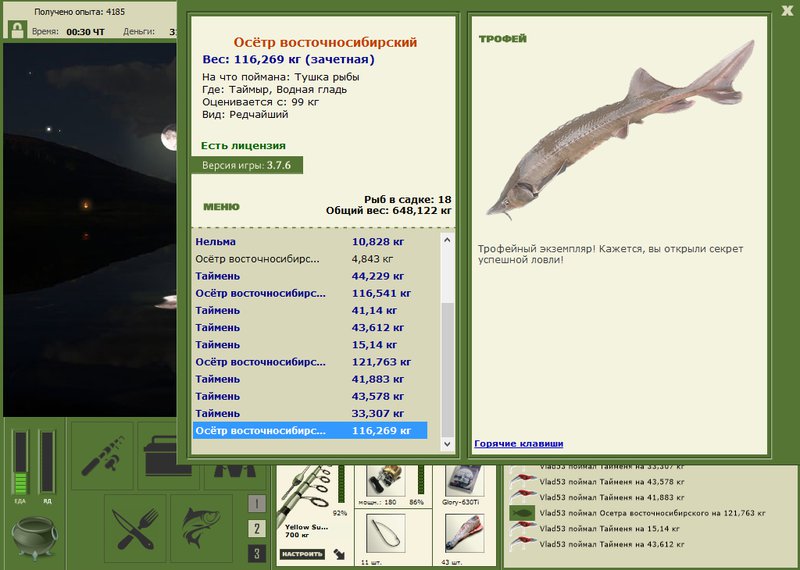800x570 pixels.
Task: Switch to rod slot 2
Action: point(257,529)
